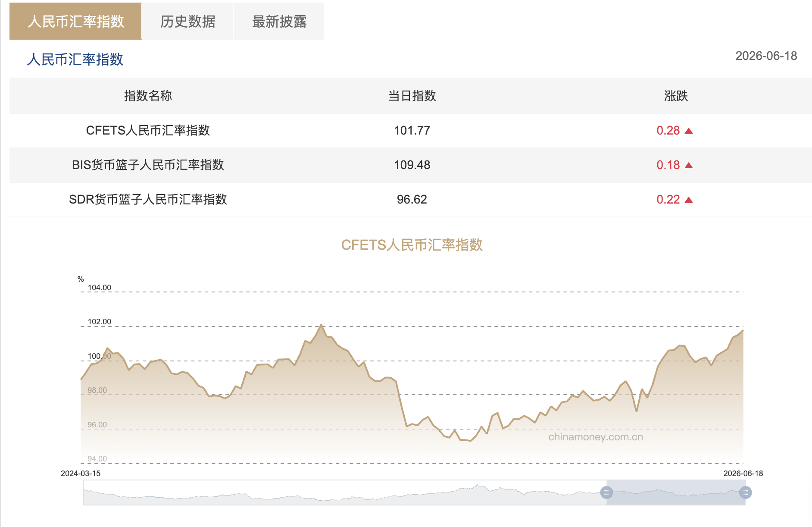Click the start date label 2024-03-15
The image size is (812, 527).
pos(81,474)
